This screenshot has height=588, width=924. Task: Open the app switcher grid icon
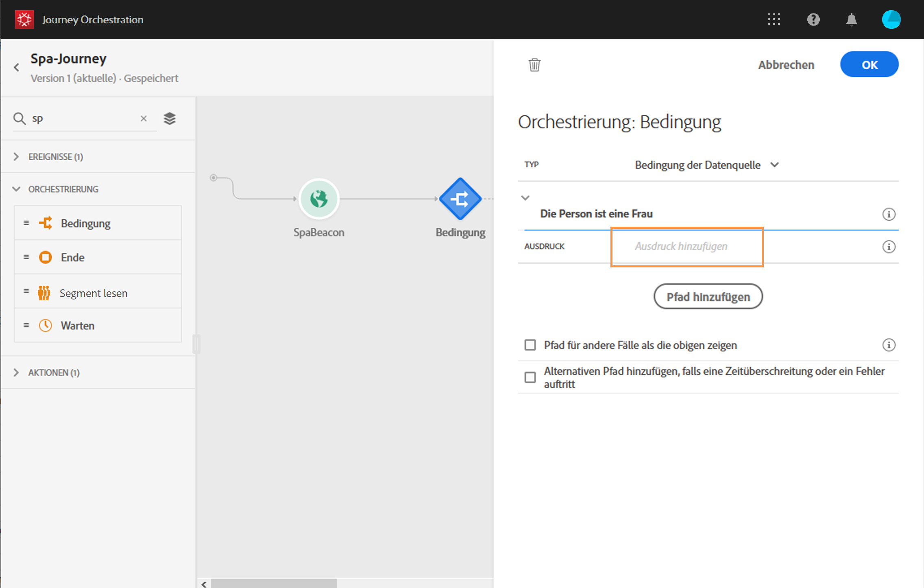[x=774, y=19]
